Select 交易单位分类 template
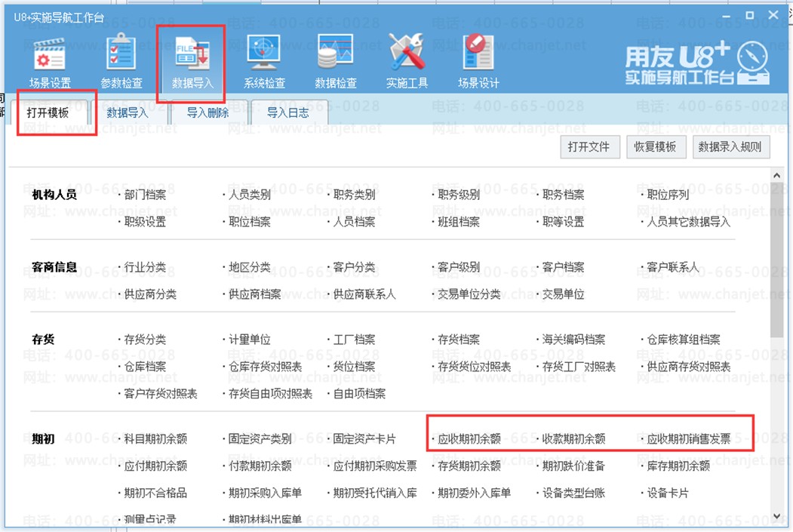The height and width of the screenshot is (532, 793). pyautogui.click(x=469, y=294)
